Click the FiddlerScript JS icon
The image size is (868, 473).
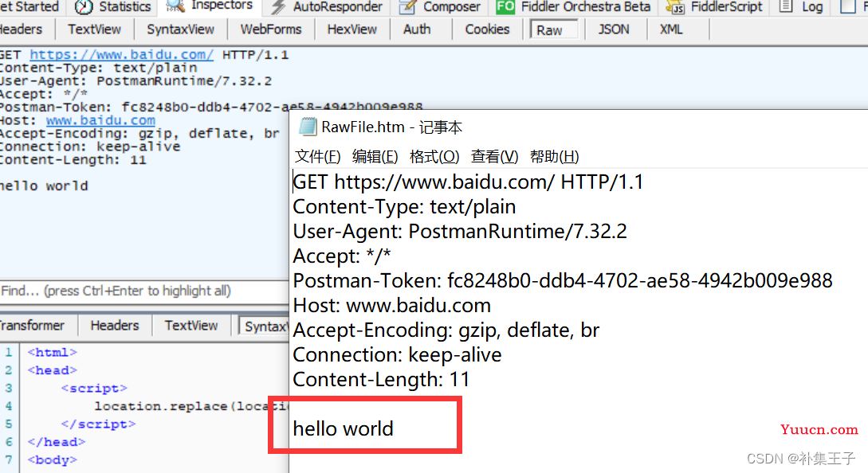(x=675, y=6)
